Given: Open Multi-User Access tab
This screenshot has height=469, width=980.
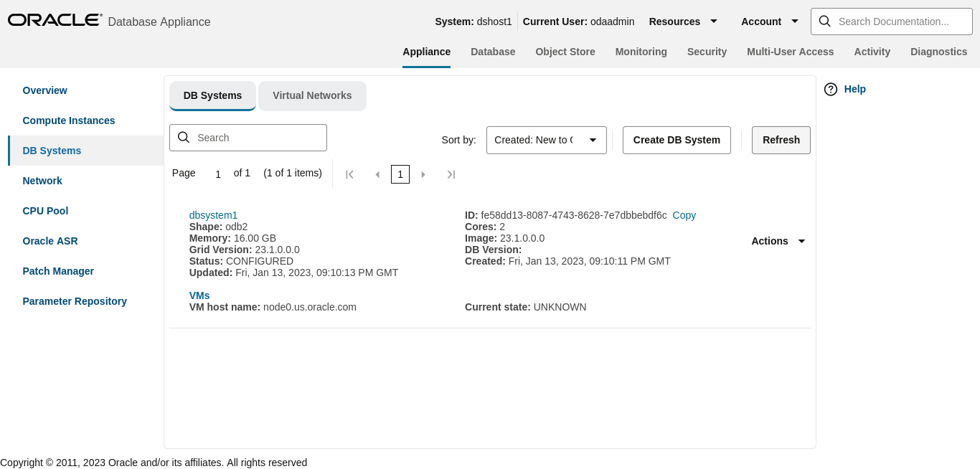Looking at the screenshot, I should [790, 52].
